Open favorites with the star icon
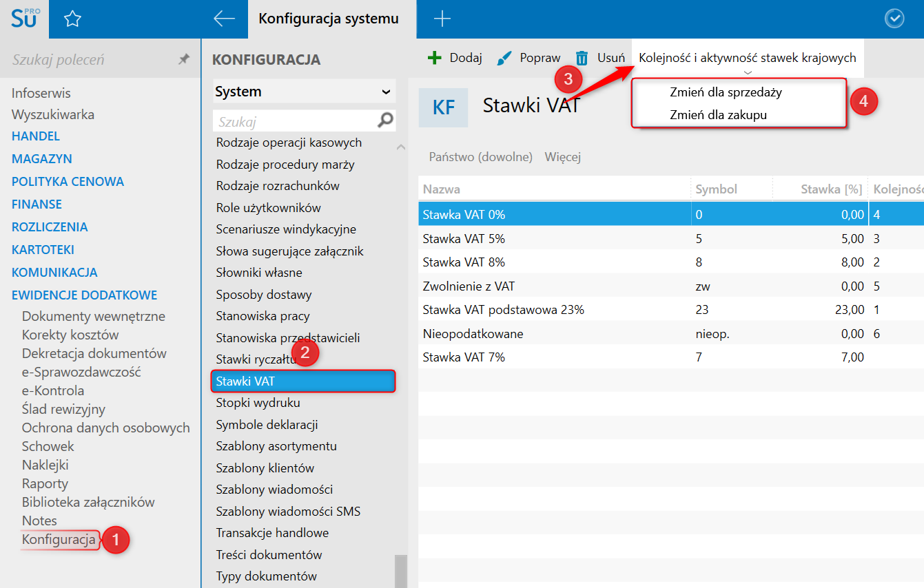This screenshot has height=588, width=924. (x=72, y=19)
